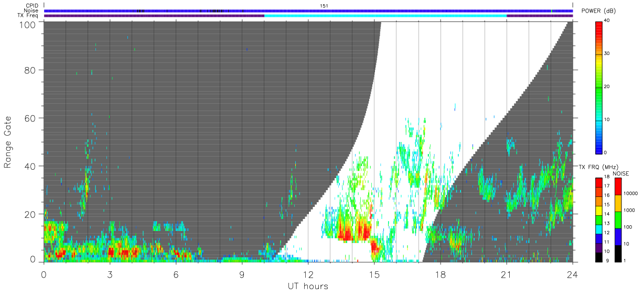Click the "TX Freq" label beside the top strip
644x297 pixels.
pos(28,16)
